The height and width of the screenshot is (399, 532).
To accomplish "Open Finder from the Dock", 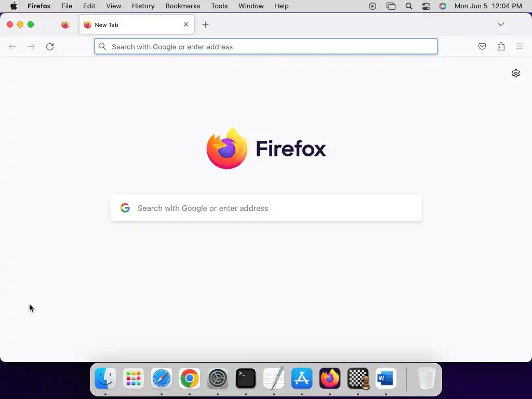I will [105, 378].
